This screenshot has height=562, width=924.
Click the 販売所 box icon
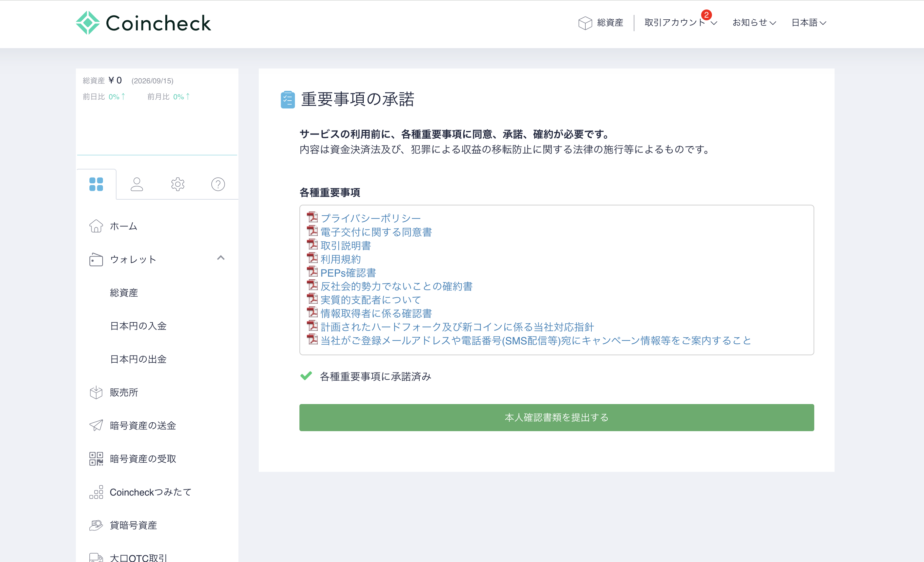(96, 393)
